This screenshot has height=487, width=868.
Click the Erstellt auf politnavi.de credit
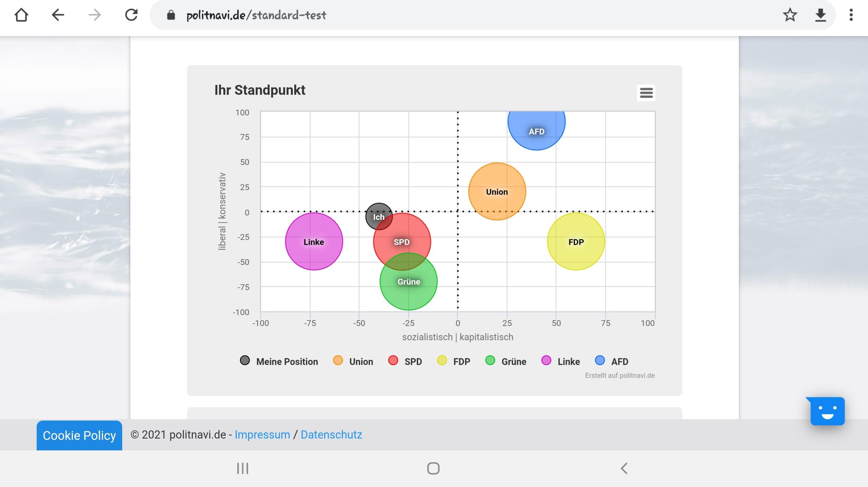(620, 375)
